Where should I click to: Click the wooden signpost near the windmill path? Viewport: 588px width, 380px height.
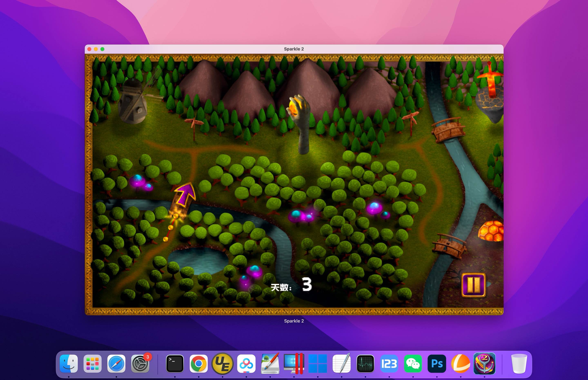click(x=194, y=129)
